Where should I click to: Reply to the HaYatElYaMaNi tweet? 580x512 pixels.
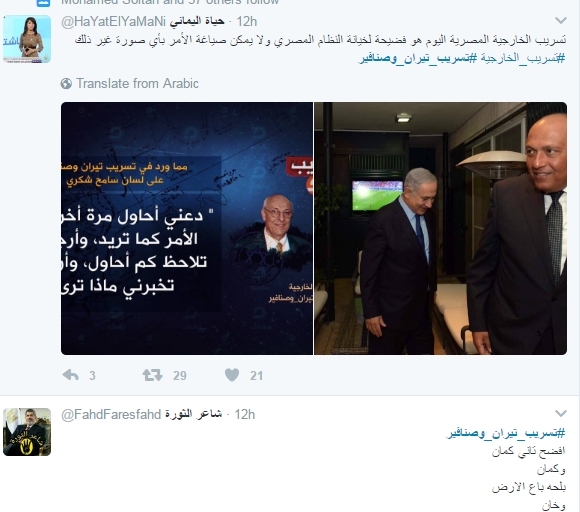71,375
